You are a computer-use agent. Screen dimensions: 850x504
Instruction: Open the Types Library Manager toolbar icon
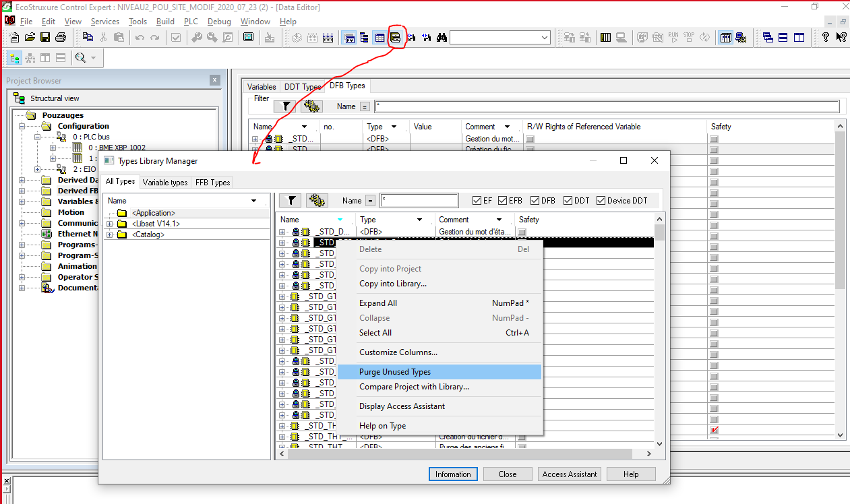[396, 37]
